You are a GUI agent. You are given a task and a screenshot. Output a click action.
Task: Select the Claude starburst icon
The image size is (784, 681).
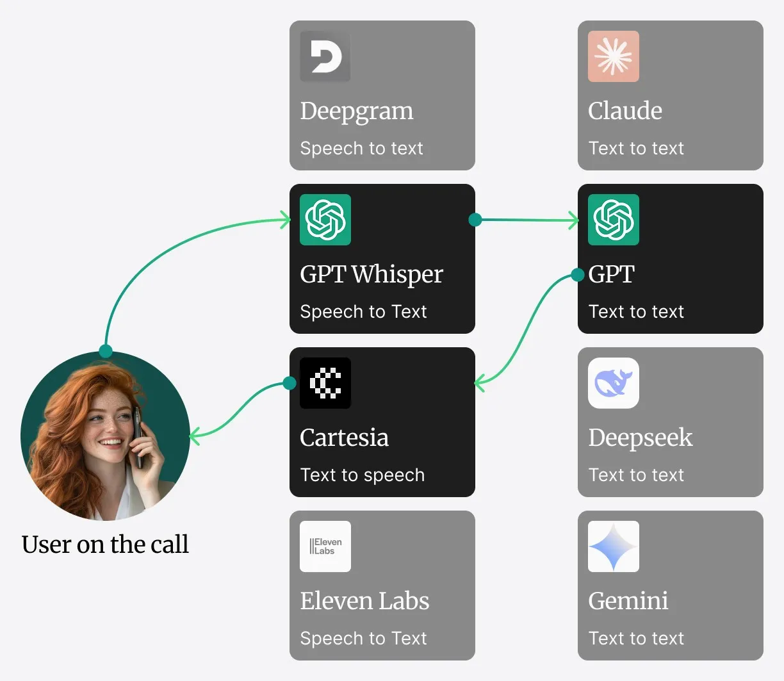[x=613, y=56]
